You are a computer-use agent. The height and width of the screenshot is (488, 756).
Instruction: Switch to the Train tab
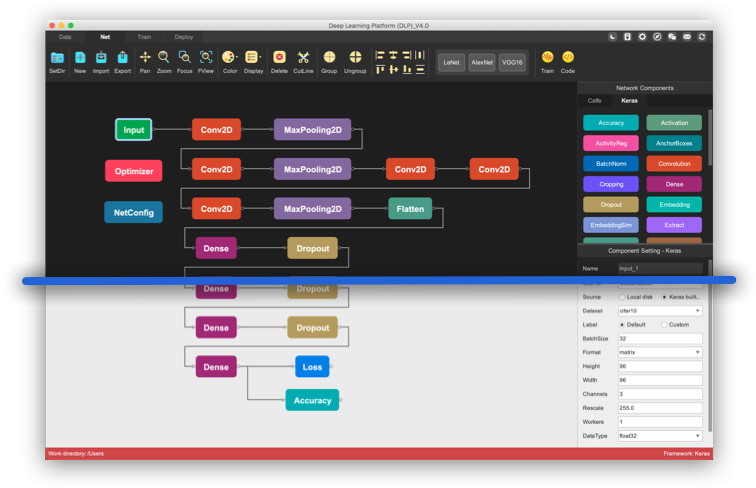(x=144, y=37)
